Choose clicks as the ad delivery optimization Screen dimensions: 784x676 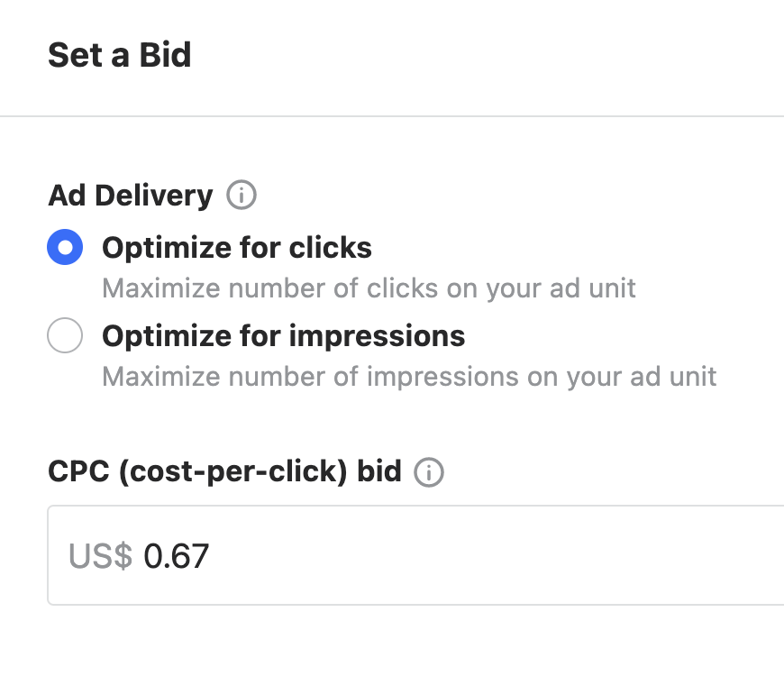pyautogui.click(x=64, y=247)
